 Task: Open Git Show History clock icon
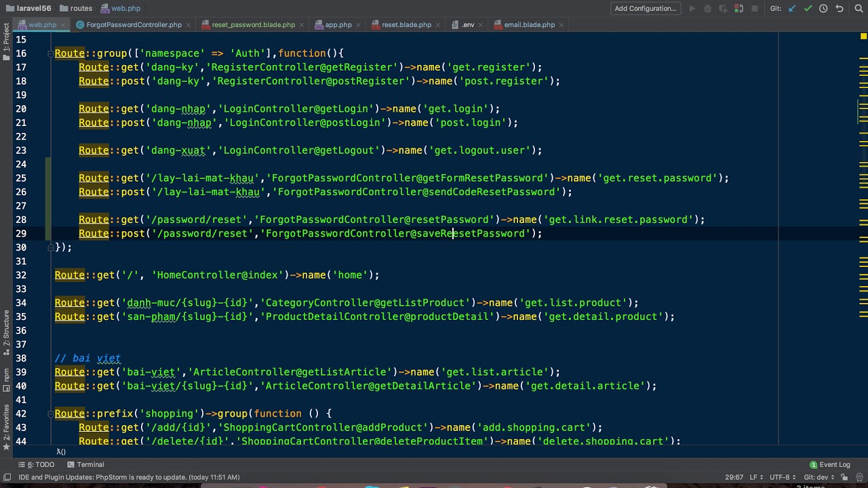pos(823,9)
